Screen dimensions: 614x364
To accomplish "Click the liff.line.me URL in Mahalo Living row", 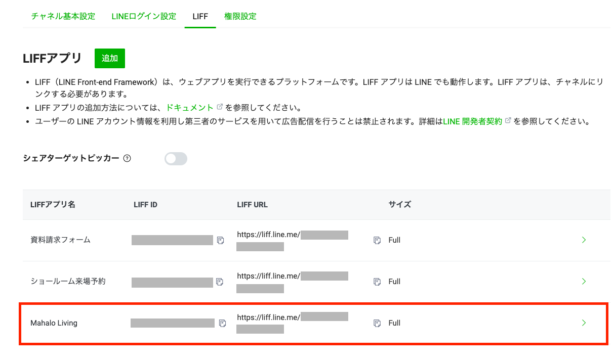I will pyautogui.click(x=269, y=317).
